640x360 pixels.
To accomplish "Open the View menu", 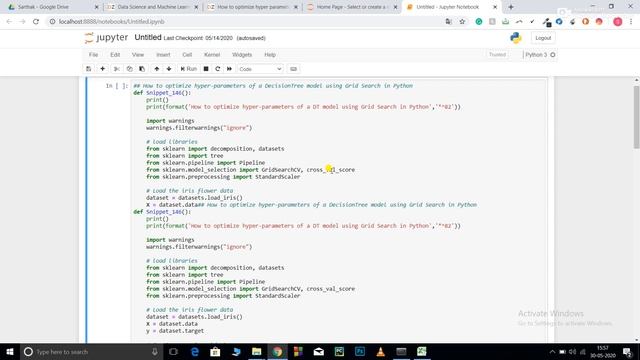I will (x=138, y=55).
